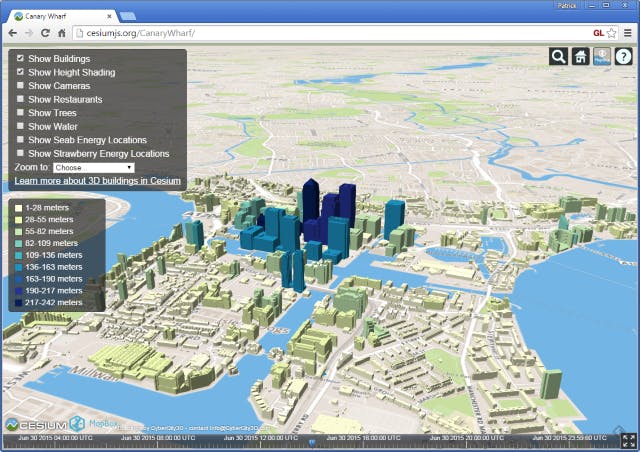Click the tallest dark blue tower
This screenshot has width=640, height=452.
(311, 201)
